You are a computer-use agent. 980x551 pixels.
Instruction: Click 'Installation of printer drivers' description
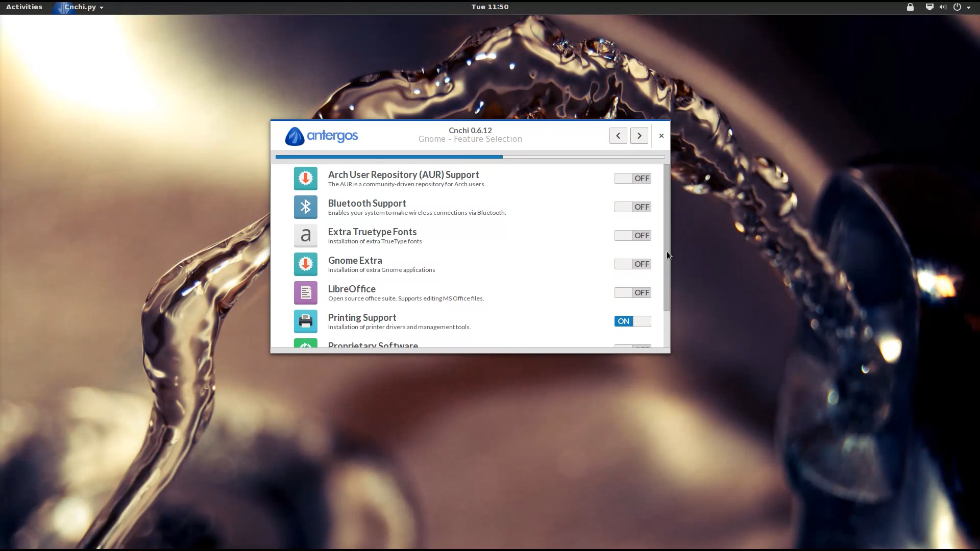pyautogui.click(x=399, y=327)
